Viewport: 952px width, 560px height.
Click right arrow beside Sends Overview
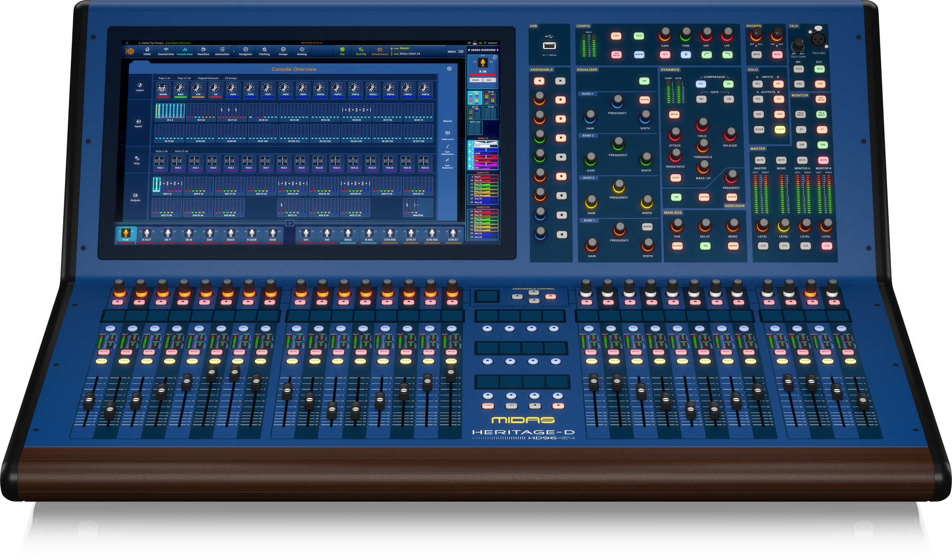[x=498, y=50]
